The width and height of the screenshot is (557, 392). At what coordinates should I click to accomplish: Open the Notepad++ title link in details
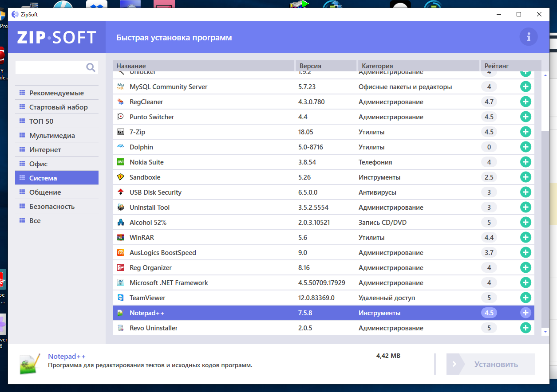[67, 357]
